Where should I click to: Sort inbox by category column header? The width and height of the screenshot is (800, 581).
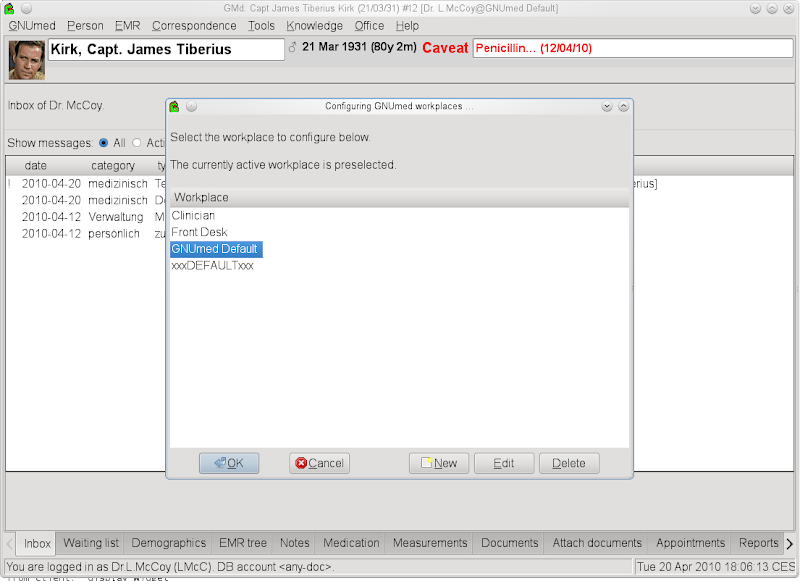[113, 166]
